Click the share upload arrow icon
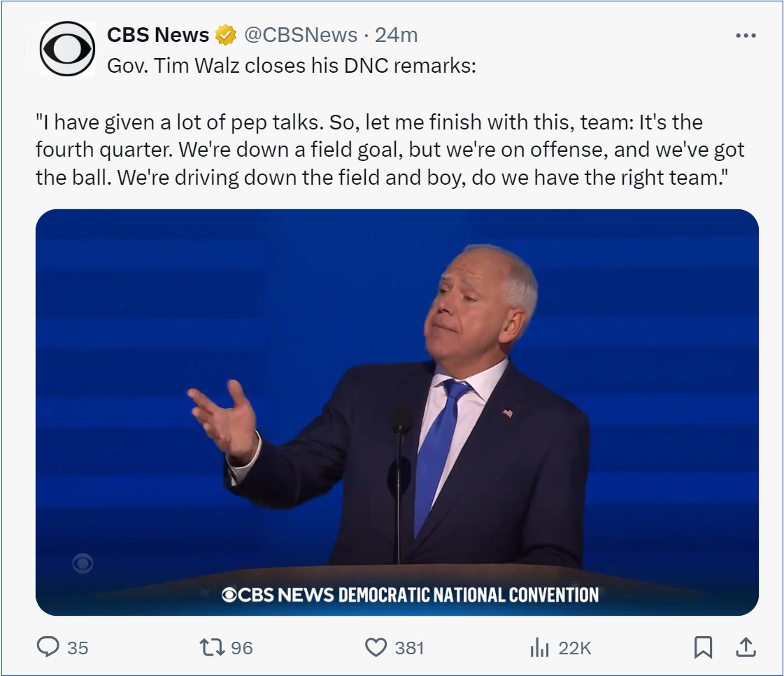The width and height of the screenshot is (784, 676). [x=746, y=647]
